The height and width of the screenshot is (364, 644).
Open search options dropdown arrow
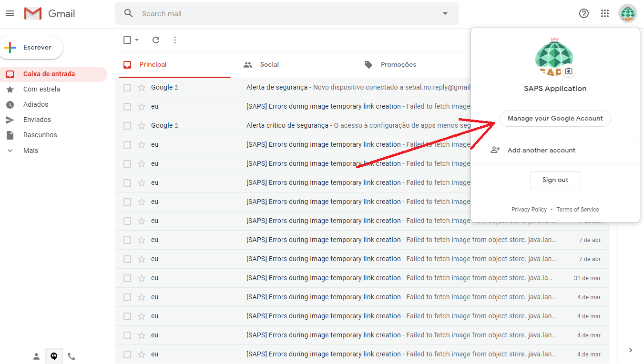pyautogui.click(x=445, y=13)
